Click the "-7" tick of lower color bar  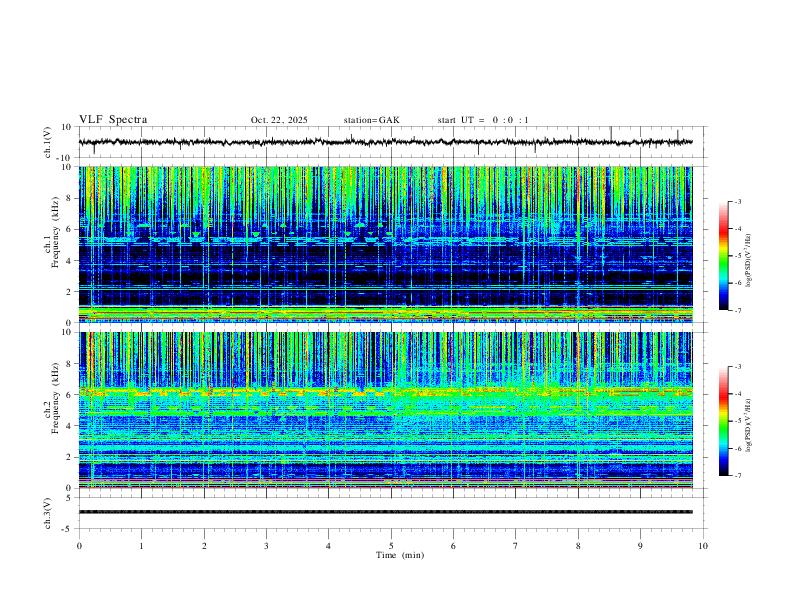coord(738,476)
